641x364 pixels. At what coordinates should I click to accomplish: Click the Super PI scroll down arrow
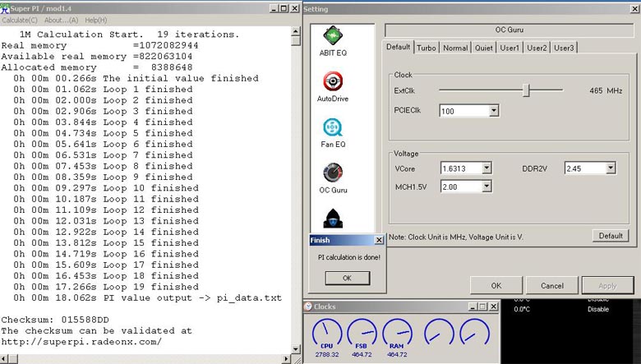point(296,349)
